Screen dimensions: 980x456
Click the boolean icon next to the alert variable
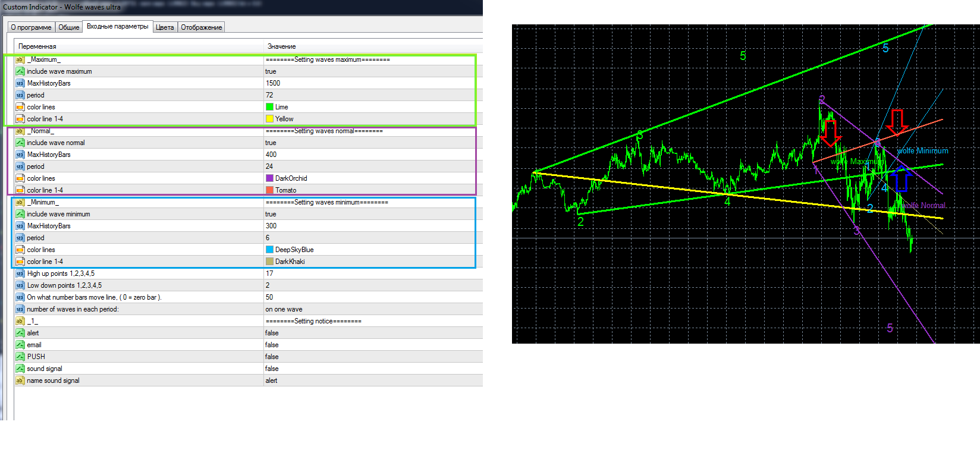click(x=20, y=333)
